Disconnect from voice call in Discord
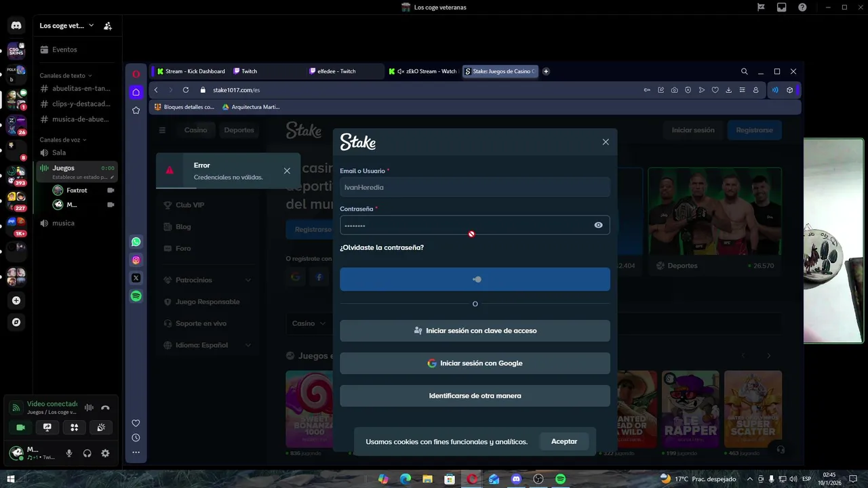 tap(105, 408)
